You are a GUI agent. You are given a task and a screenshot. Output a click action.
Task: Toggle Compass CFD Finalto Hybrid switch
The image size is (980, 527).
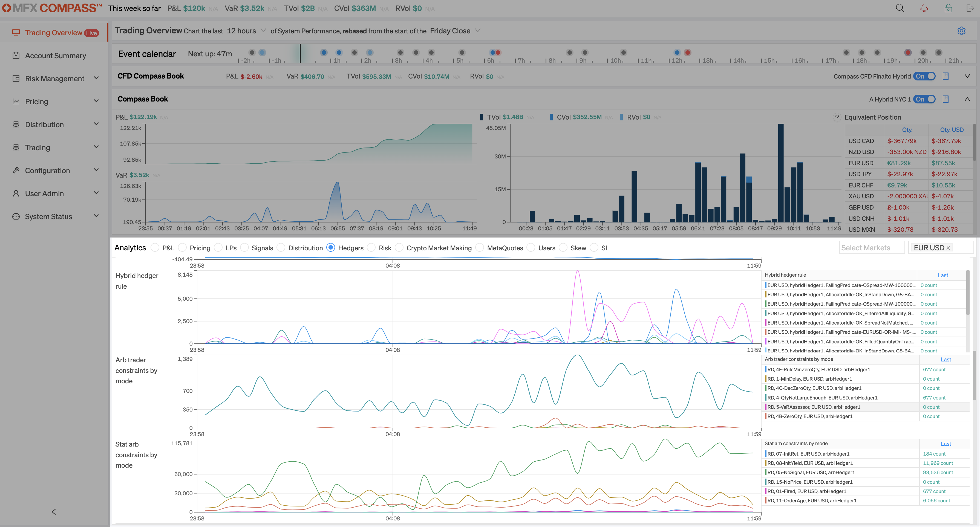924,76
